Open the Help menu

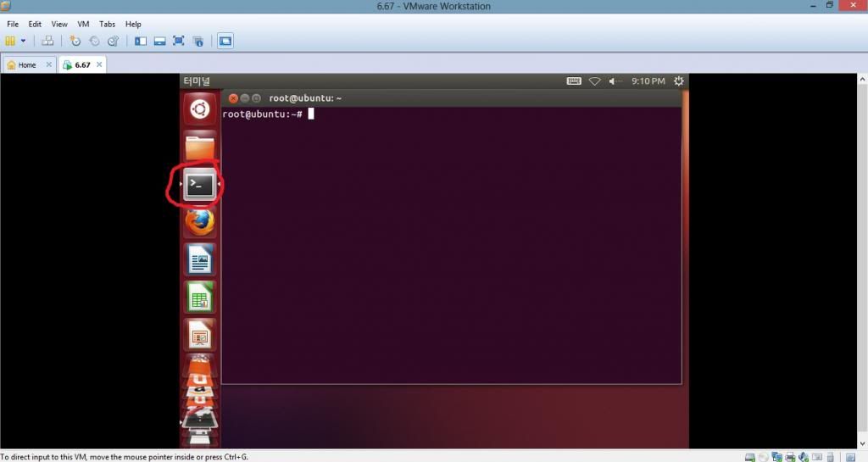tap(133, 24)
